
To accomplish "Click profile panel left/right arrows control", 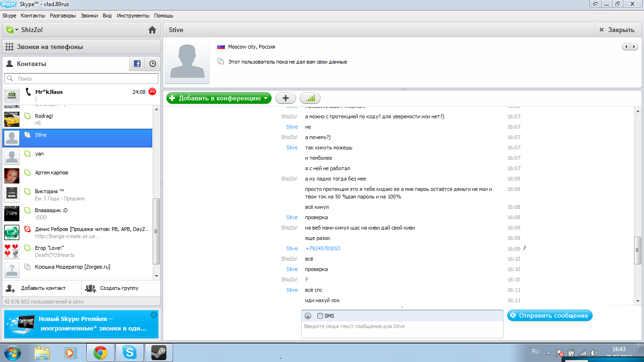I will [x=630, y=47].
